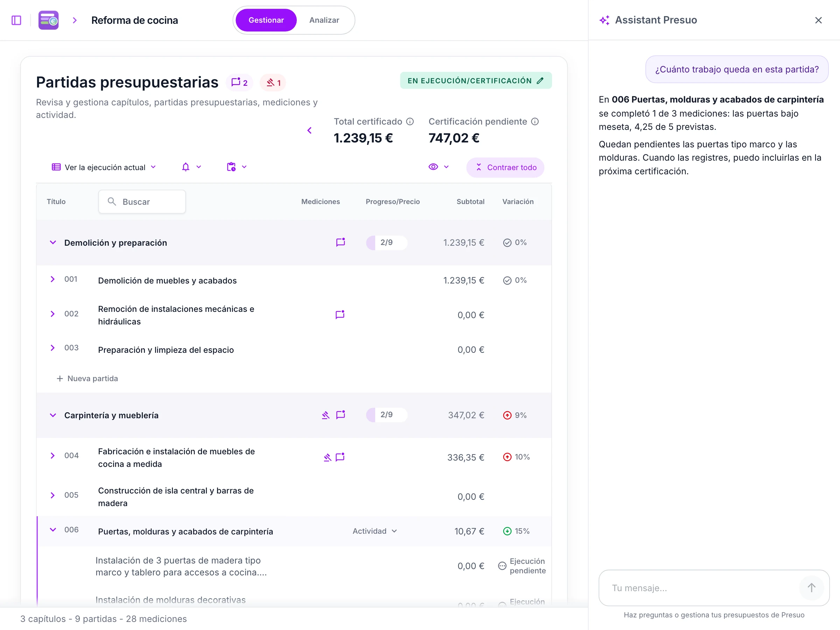Toggle the sidebar panel icon
This screenshot has width=840, height=630.
(16, 20)
